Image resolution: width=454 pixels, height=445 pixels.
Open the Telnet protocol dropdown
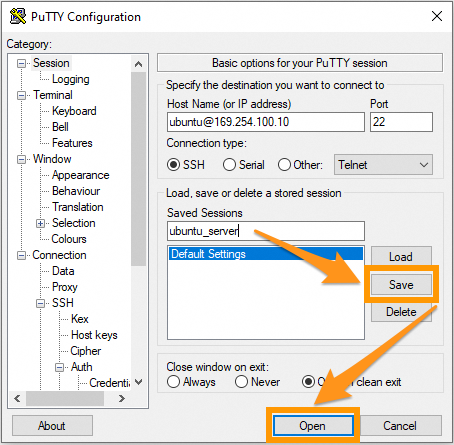pos(383,165)
